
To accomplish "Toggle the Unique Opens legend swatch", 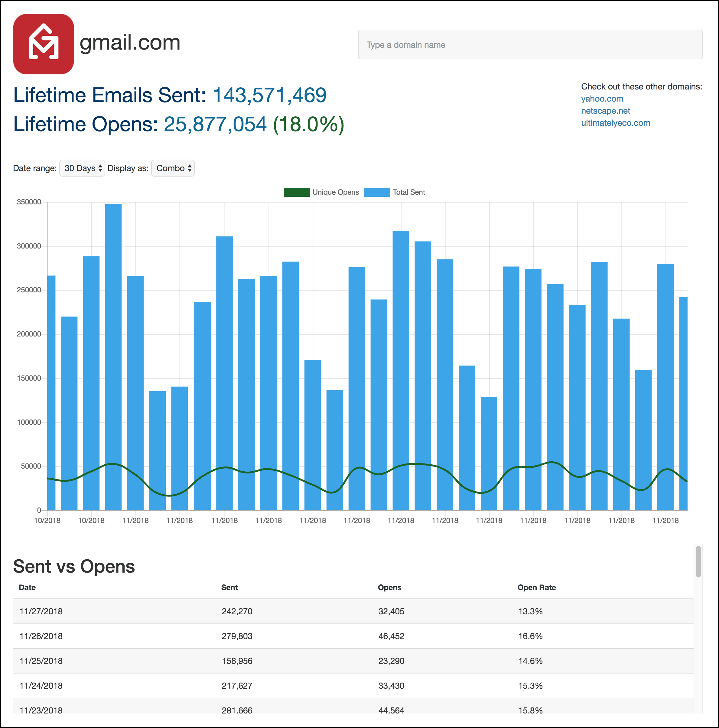I will point(297,192).
